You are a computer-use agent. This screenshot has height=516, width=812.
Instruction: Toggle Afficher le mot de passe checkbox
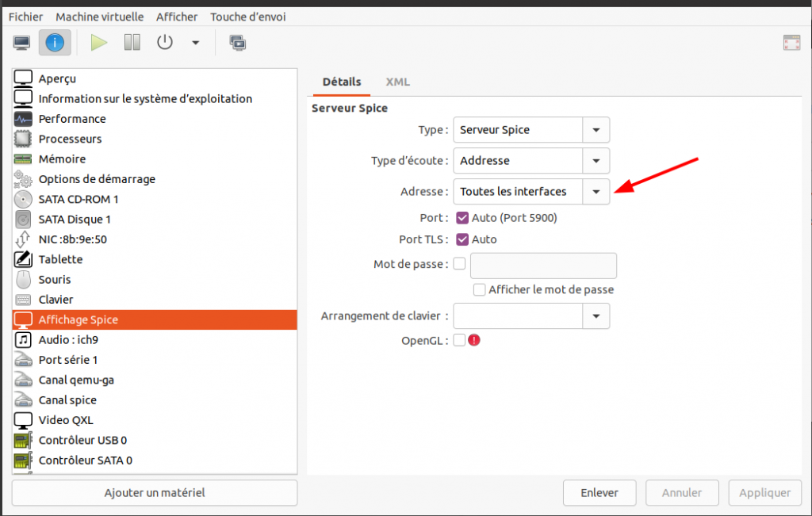(479, 289)
